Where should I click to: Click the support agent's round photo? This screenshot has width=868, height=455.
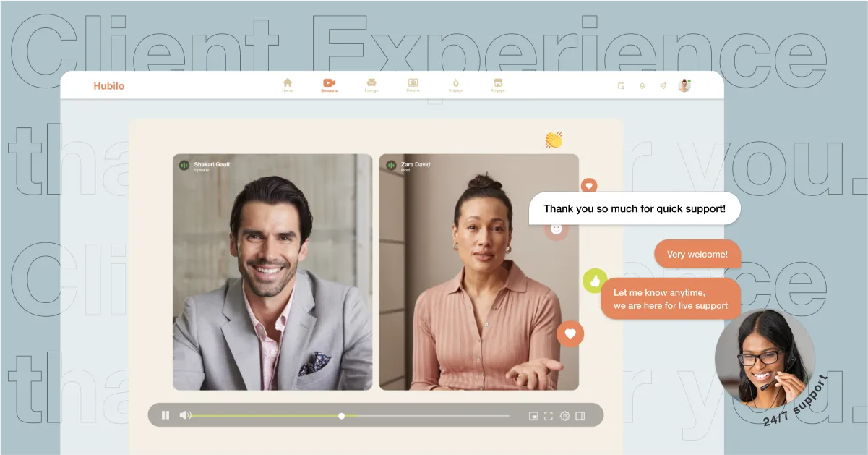[x=765, y=359]
